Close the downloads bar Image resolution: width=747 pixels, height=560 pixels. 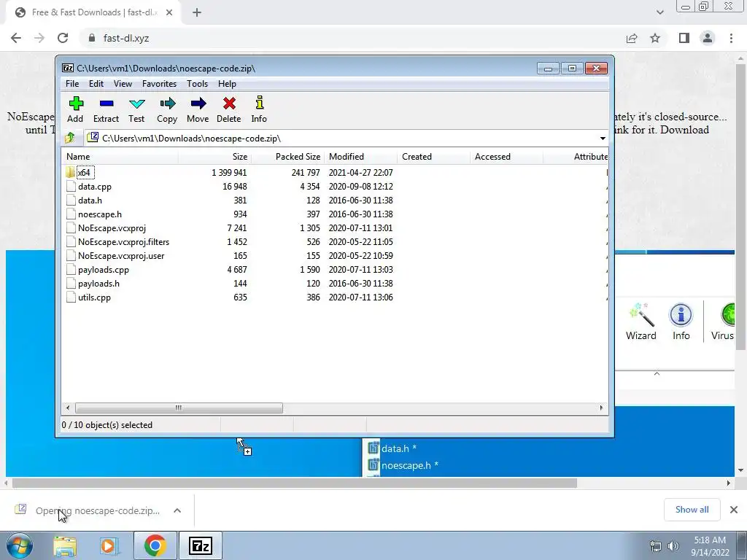(x=734, y=510)
